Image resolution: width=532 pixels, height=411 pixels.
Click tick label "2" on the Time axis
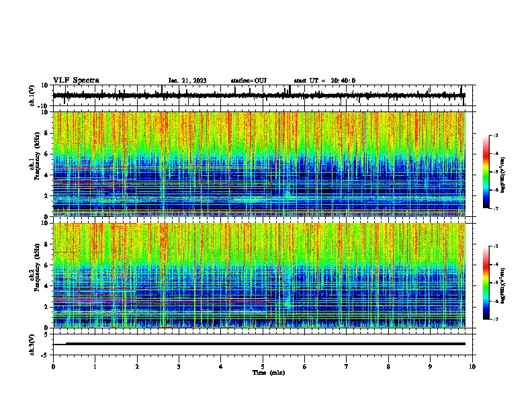(137, 367)
